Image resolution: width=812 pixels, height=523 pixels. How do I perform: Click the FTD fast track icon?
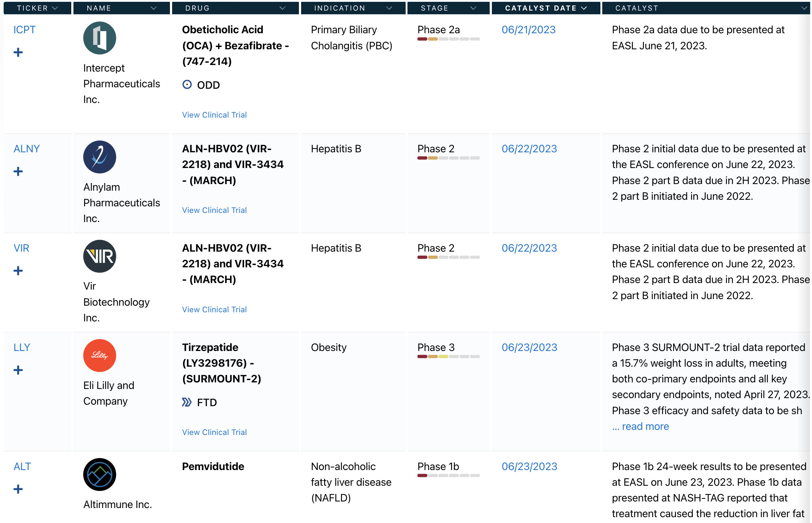click(187, 402)
